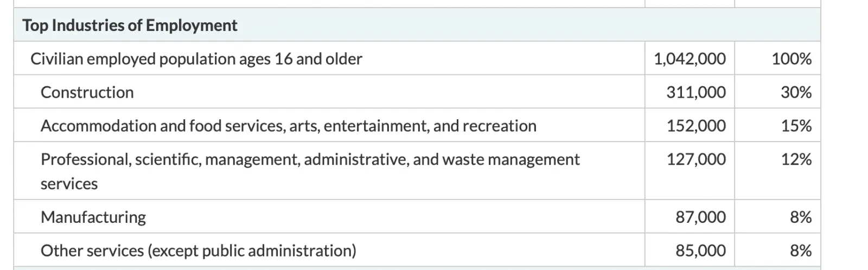Select the 8% share in Manufacturing row

pyautogui.click(x=801, y=217)
